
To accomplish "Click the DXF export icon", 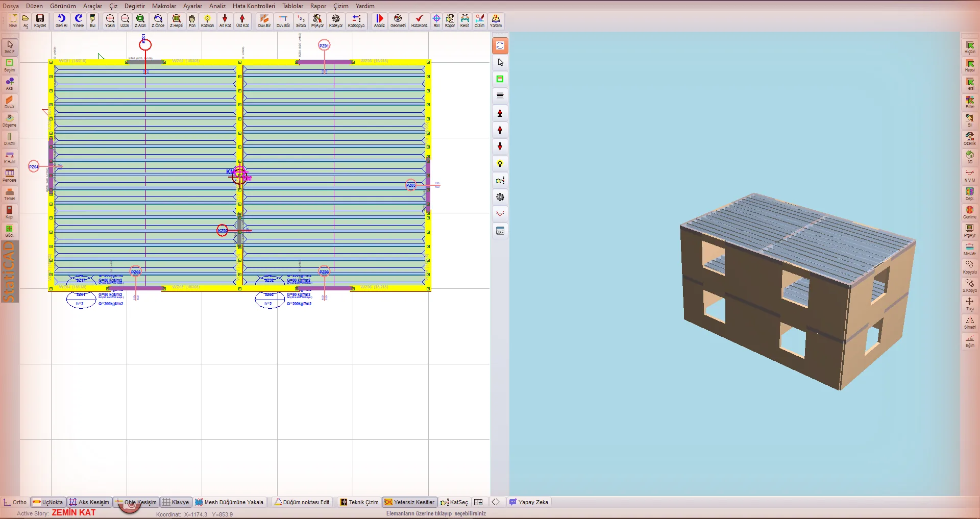I will [x=500, y=231].
